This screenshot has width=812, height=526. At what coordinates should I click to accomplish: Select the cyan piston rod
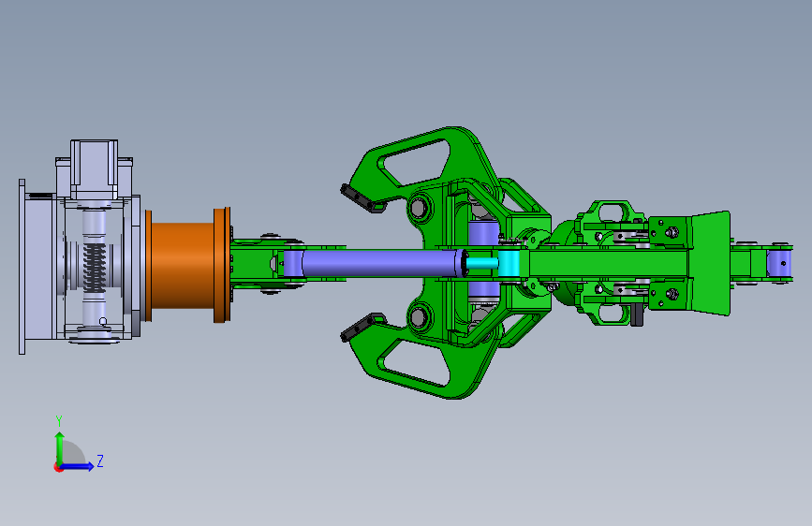coord(481,263)
